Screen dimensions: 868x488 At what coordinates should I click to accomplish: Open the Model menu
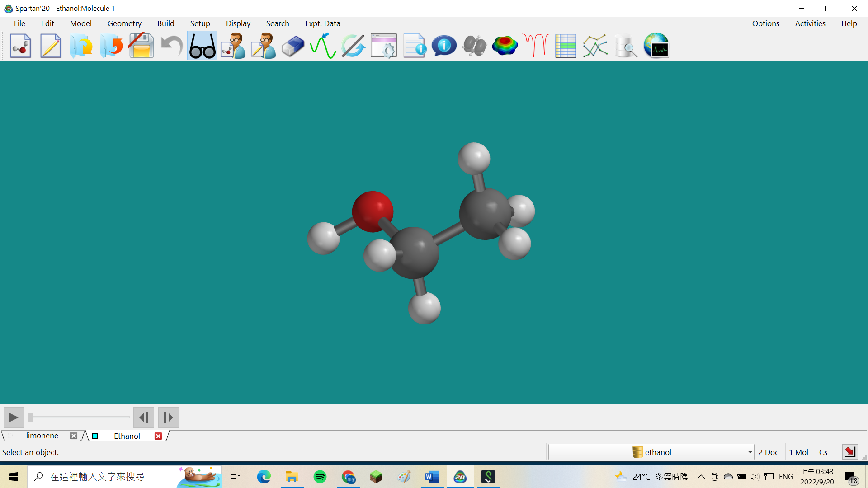[81, 23]
